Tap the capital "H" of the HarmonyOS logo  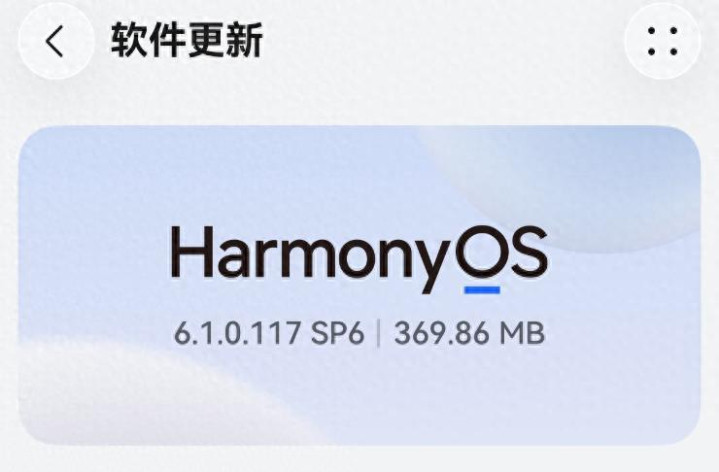[x=191, y=252]
